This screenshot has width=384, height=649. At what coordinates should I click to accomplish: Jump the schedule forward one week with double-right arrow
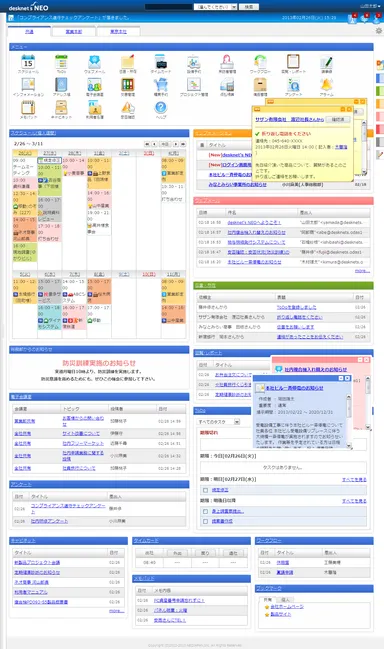coord(183,144)
